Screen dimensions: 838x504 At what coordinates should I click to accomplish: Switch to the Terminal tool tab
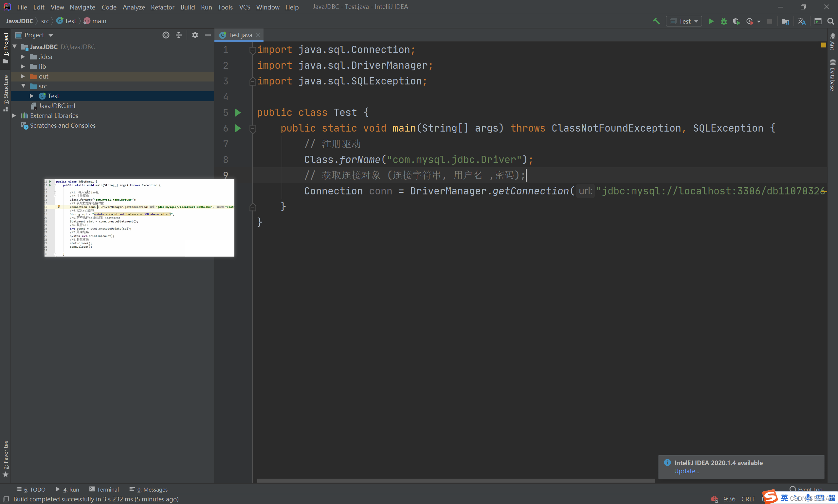(x=104, y=489)
